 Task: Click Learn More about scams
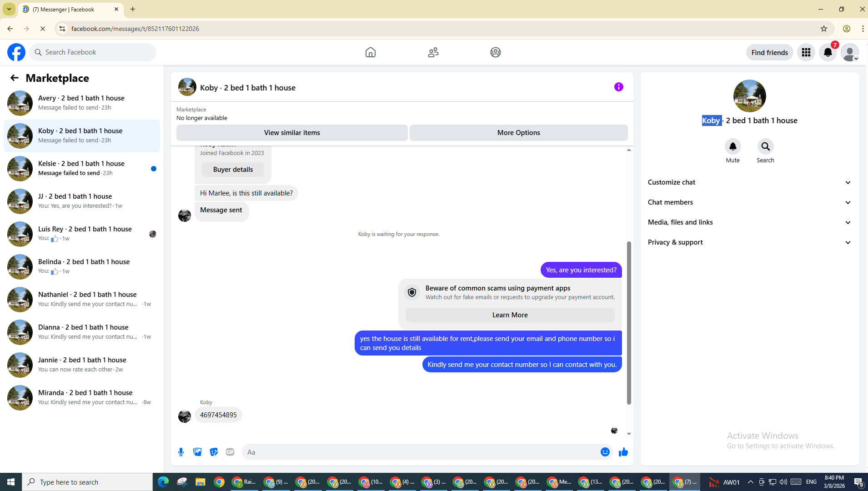pyautogui.click(x=510, y=315)
